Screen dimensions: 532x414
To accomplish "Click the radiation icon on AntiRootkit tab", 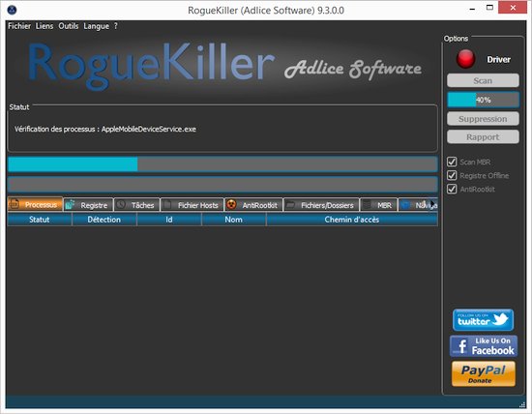I will click(x=231, y=204).
